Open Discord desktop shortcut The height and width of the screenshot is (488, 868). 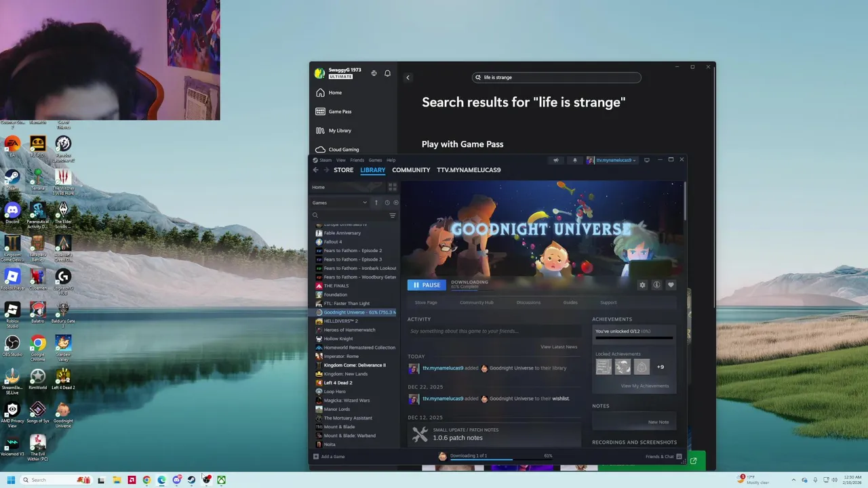(12, 213)
